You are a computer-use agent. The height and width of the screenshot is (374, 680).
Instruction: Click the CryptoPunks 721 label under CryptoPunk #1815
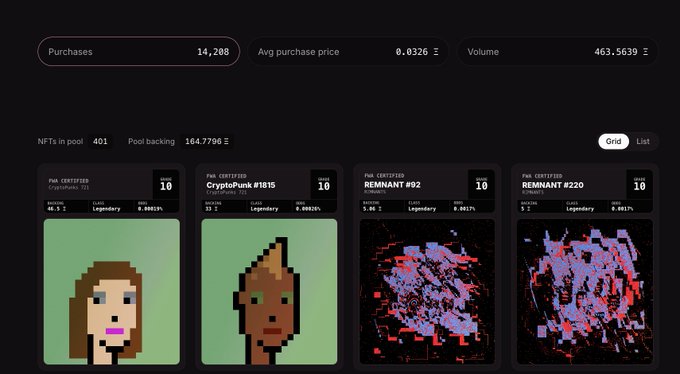(x=226, y=192)
